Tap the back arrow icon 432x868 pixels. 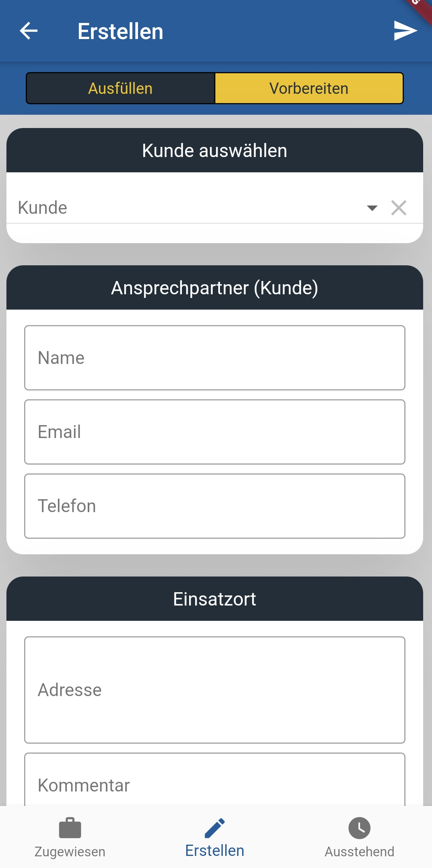(29, 31)
